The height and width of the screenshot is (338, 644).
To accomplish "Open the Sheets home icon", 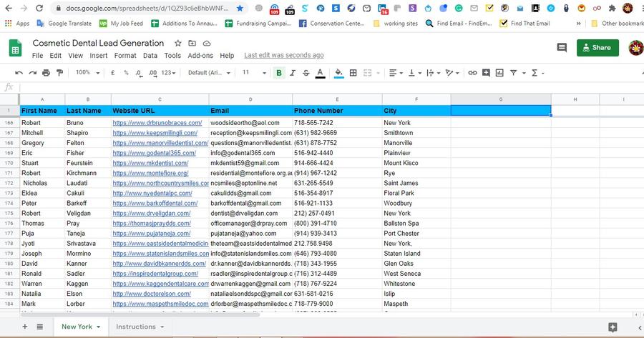I will (16, 48).
